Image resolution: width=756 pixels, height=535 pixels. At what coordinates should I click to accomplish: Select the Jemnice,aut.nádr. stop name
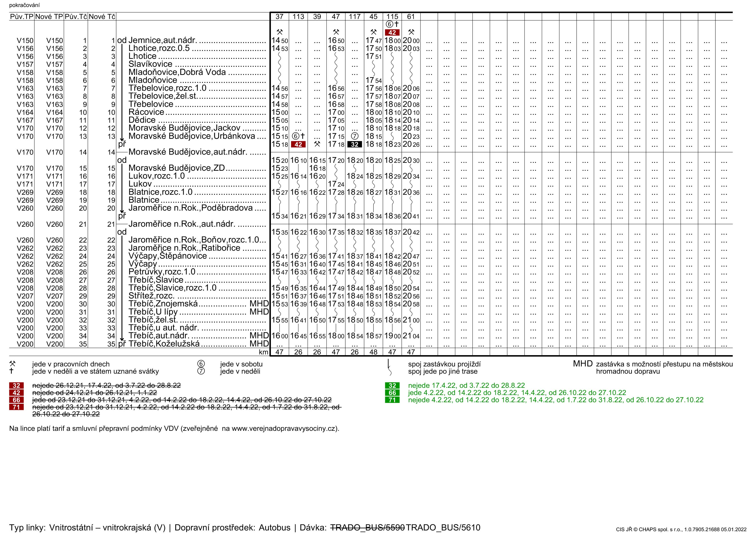[x=162, y=40]
